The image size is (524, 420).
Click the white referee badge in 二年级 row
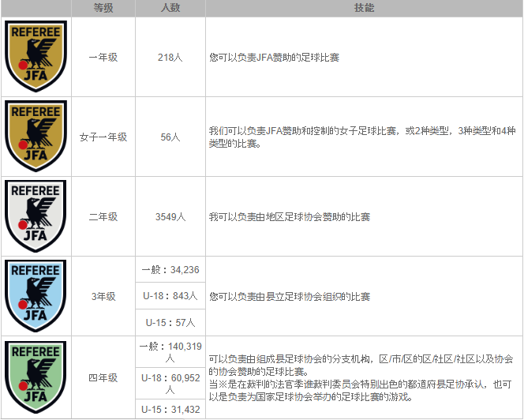tap(36, 216)
